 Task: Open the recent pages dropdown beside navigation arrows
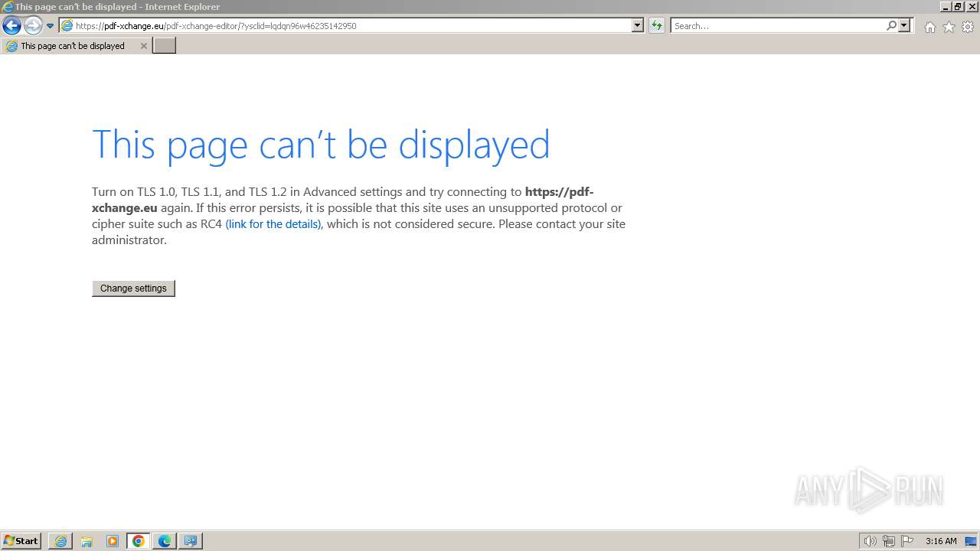tap(51, 26)
